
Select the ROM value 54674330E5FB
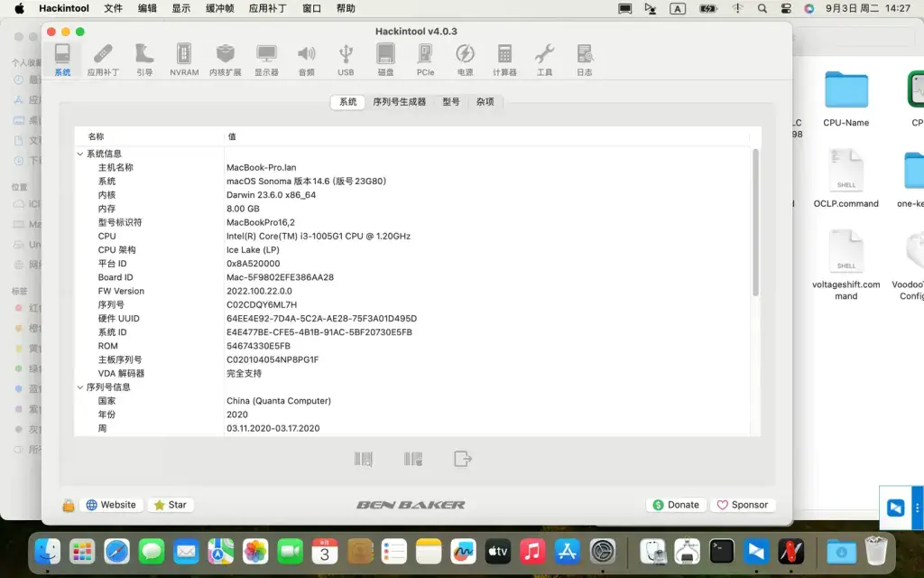click(x=258, y=346)
